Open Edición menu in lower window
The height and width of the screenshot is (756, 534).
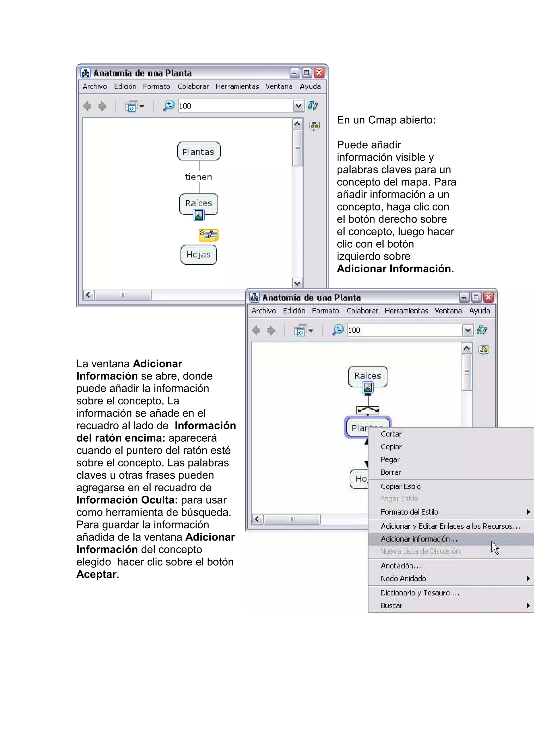click(x=294, y=311)
